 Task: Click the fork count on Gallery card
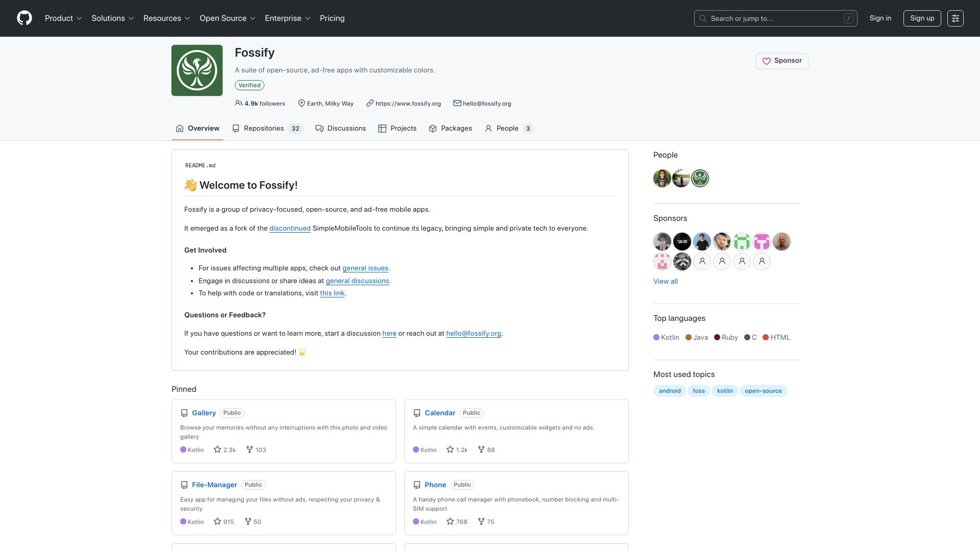click(256, 450)
